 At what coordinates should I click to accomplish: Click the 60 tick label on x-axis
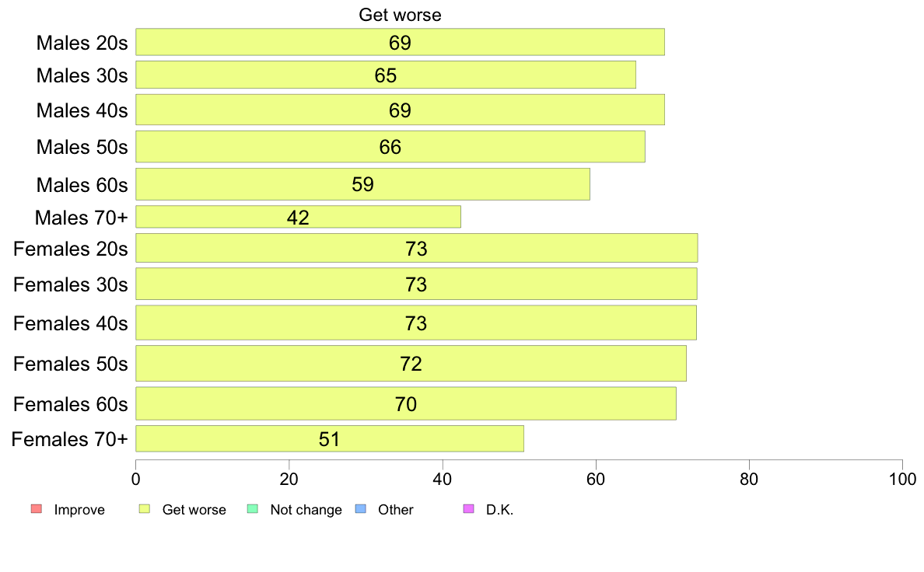click(596, 479)
